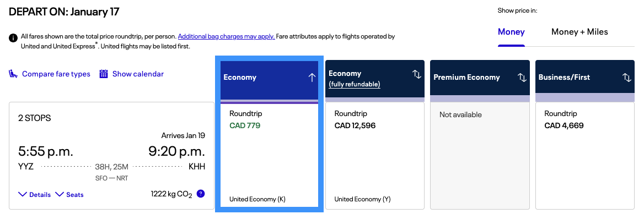Screen dimensions: 644x214
Task: Expand the Seats chevron
Action: (x=60, y=194)
